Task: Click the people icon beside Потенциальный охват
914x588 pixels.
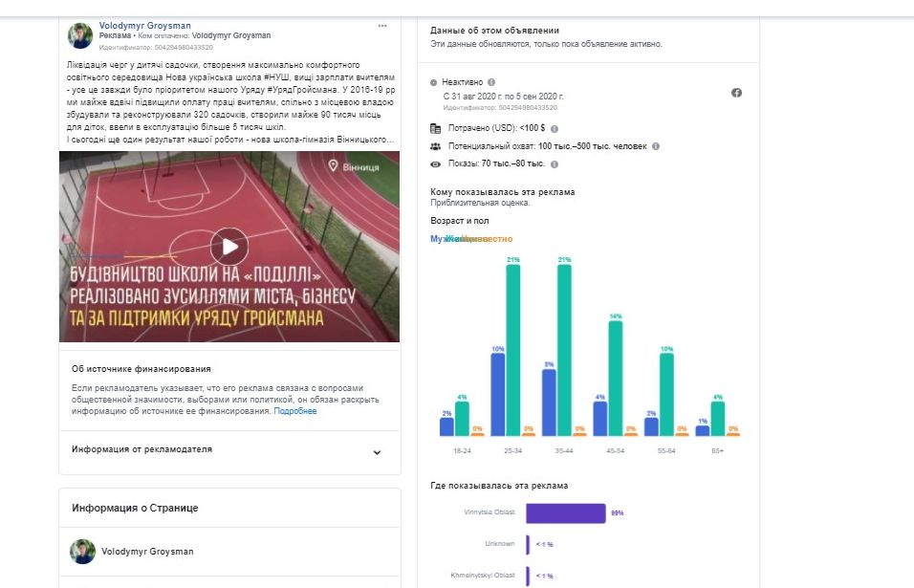Action: pos(436,146)
